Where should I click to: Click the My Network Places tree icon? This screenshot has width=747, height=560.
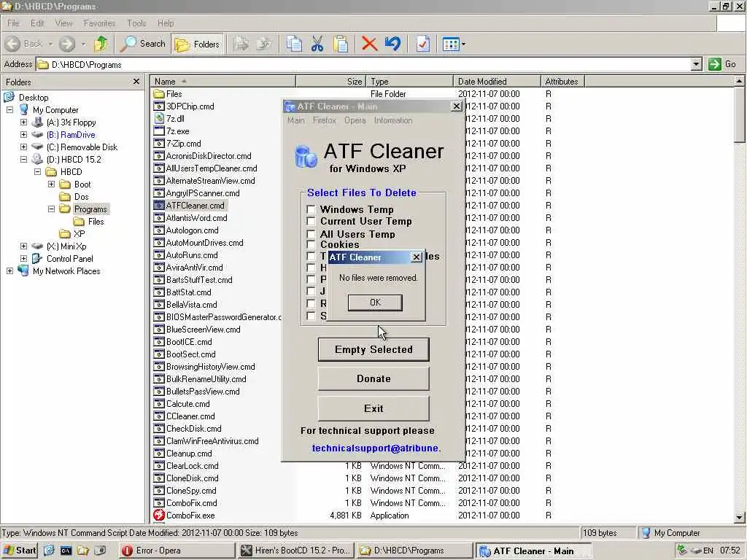click(23, 271)
